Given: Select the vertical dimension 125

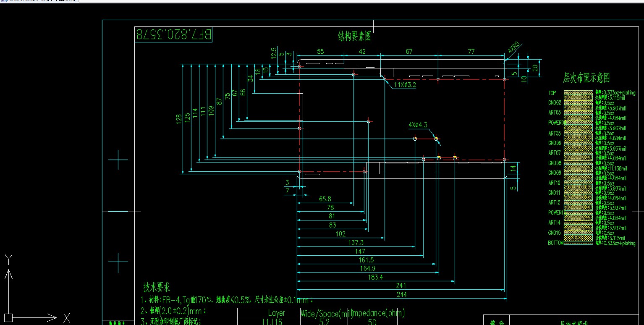Looking at the screenshot, I should [x=187, y=118].
